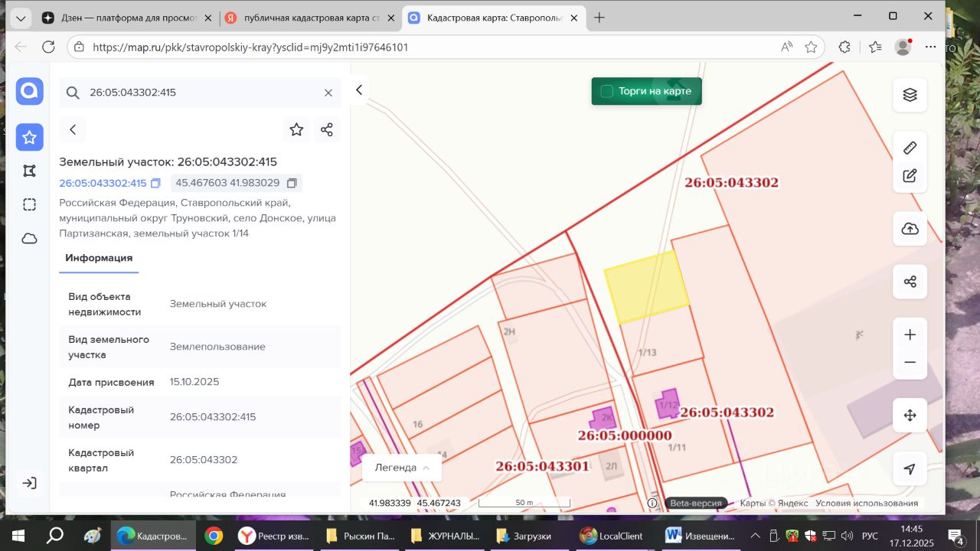
Task: Zoom in on the map
Action: [x=910, y=334]
